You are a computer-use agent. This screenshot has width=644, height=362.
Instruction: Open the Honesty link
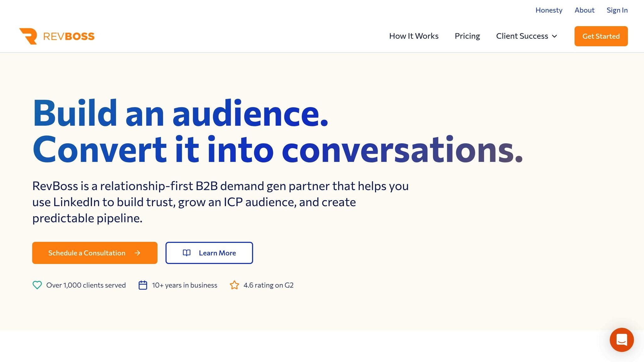549,10
